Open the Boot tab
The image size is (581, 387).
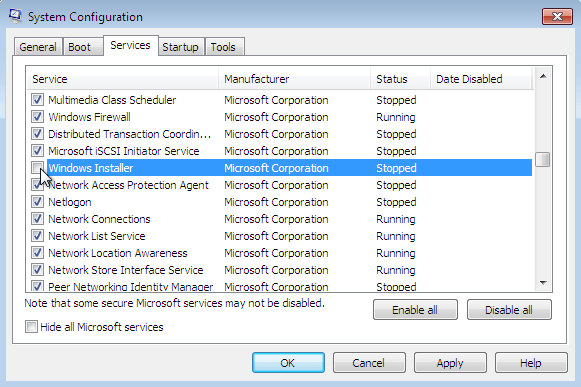click(79, 47)
